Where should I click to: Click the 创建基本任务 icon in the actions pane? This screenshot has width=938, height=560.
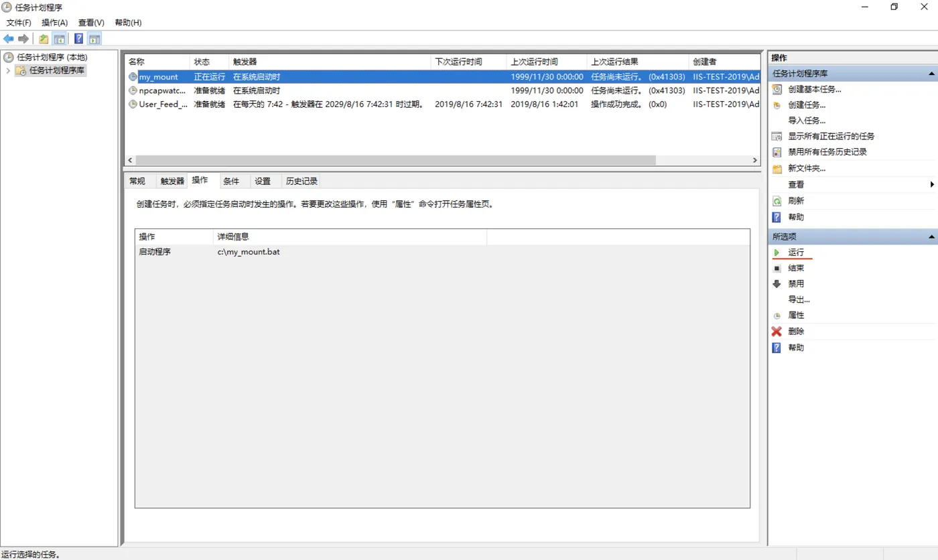click(x=777, y=89)
